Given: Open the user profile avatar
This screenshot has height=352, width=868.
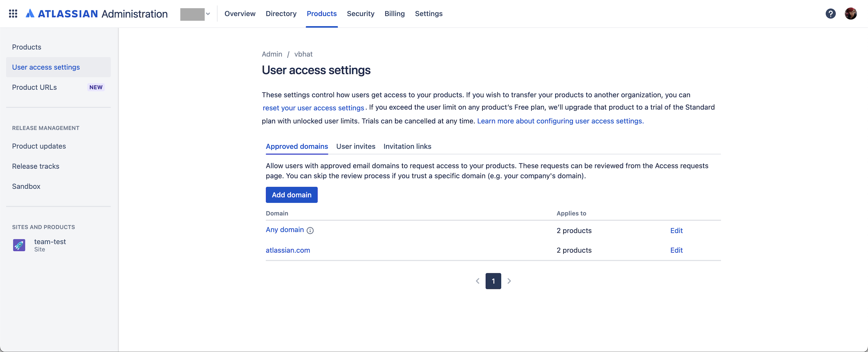Looking at the screenshot, I should pyautogui.click(x=851, y=14).
